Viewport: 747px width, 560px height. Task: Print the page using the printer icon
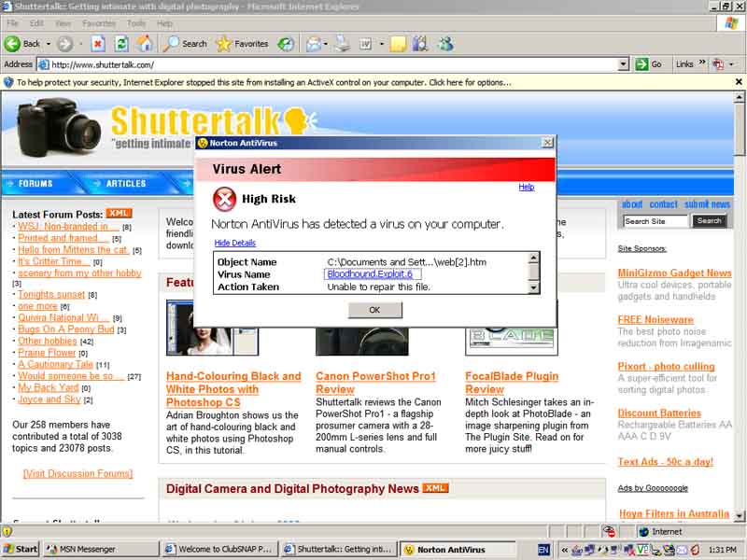pyautogui.click(x=342, y=44)
